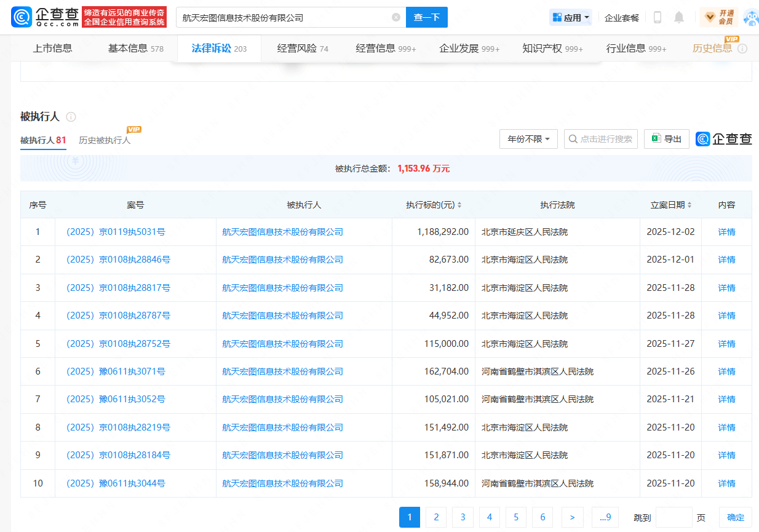Screen dimensions: 759x532
Task: Click the info icon beside 被执行人 heading
Action: pyautogui.click(x=71, y=117)
